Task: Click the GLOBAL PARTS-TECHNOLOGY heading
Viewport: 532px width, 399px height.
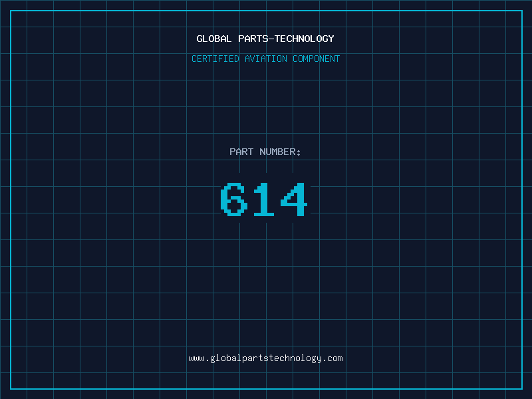Action: (x=265, y=39)
